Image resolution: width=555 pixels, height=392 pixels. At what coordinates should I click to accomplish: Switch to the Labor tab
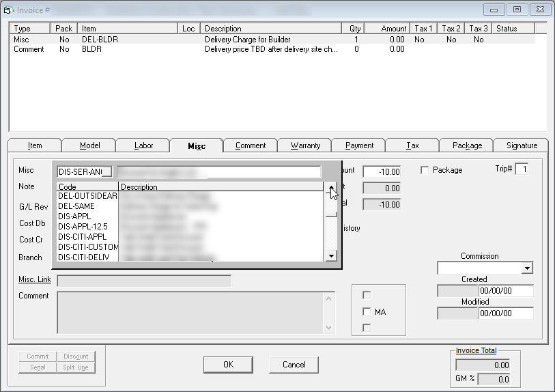click(143, 145)
